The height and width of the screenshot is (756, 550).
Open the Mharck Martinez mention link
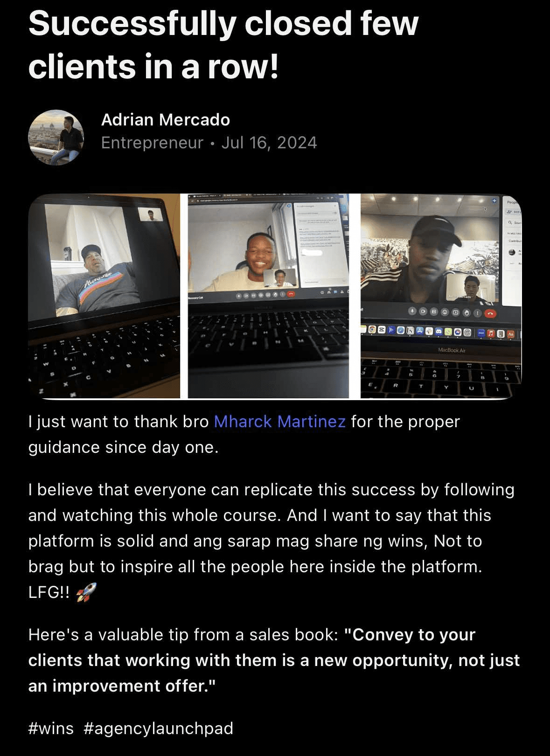279,422
